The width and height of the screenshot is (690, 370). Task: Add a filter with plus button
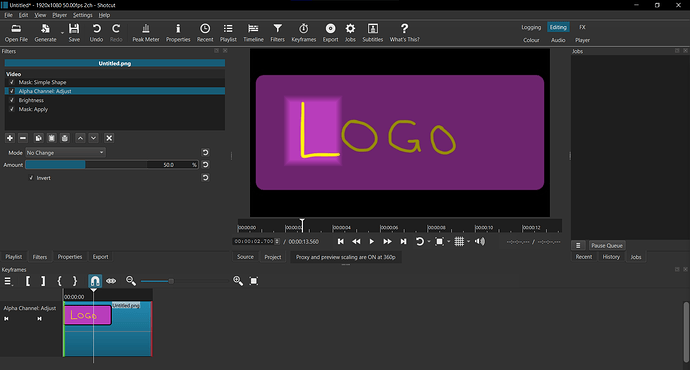[10, 138]
